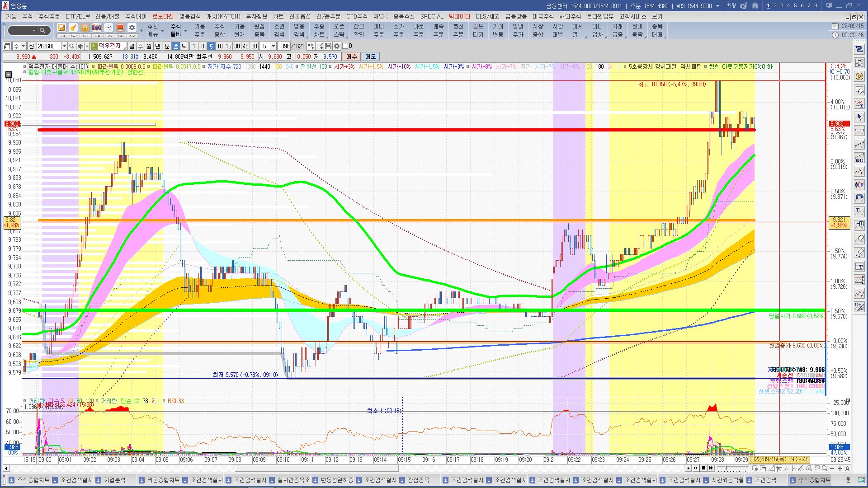Screen dimensions: 868x488
Task: Click the lock screen icon S3
Action: point(85,28)
